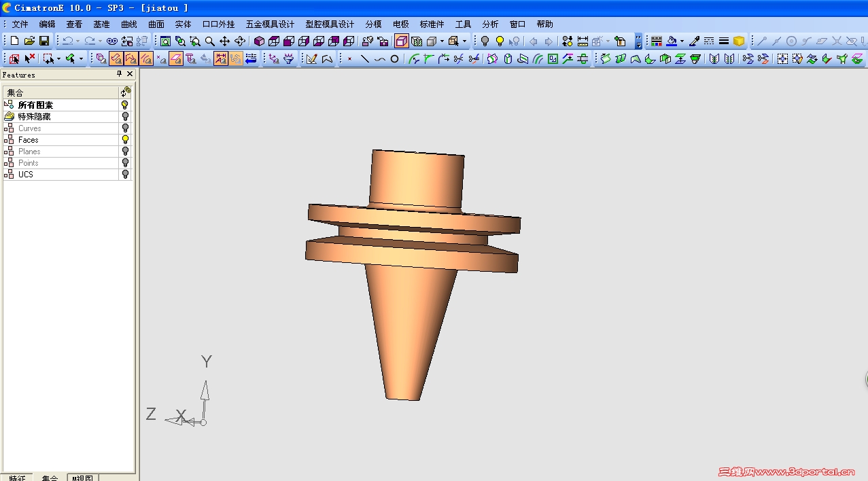Open the 曲面 menu
The height and width of the screenshot is (481, 868).
(x=156, y=24)
